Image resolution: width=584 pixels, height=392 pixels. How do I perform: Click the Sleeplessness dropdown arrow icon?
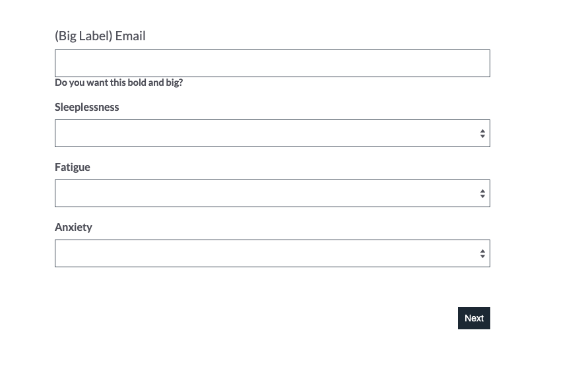point(482,133)
